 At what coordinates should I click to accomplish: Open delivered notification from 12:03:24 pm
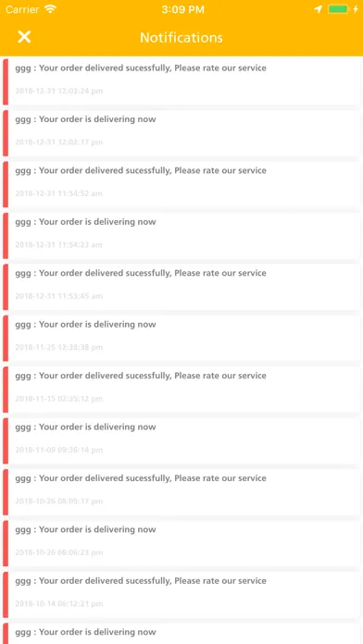[181, 81]
